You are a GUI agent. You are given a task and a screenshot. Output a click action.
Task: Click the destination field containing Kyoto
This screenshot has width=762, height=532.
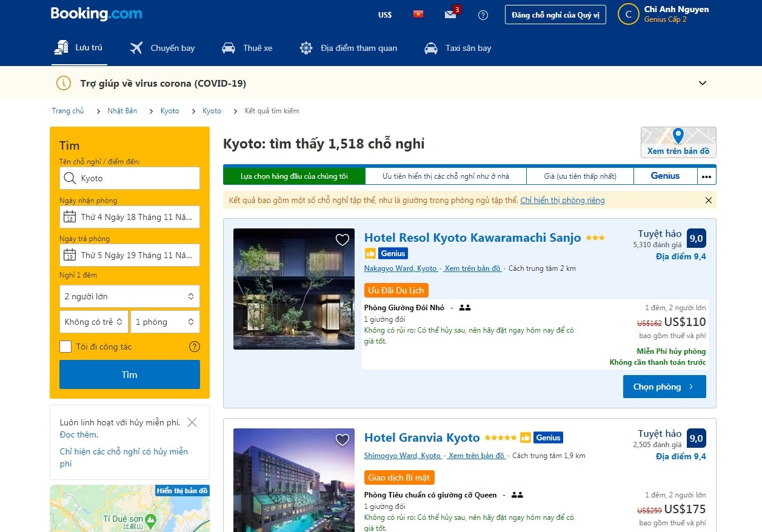pos(130,178)
